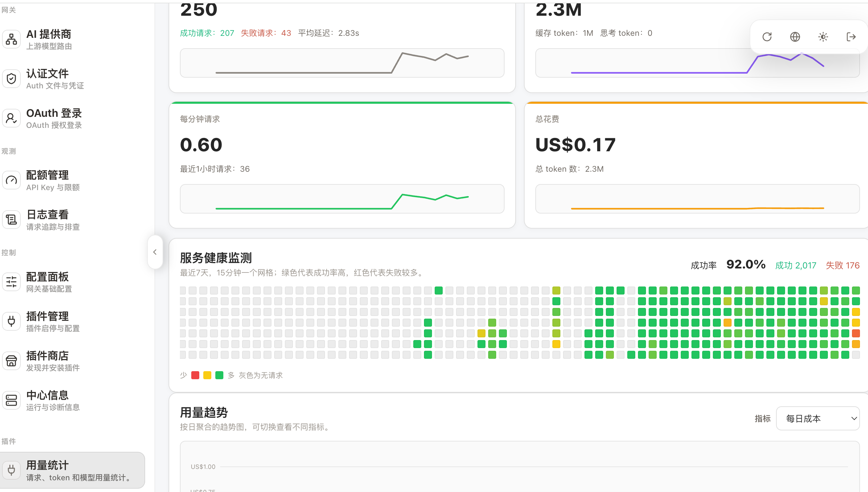
Task: Click the yellow legend swatch
Action: [207, 375]
